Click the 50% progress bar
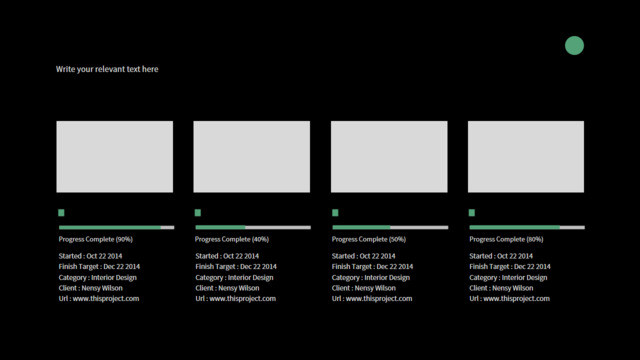Viewport: 640px width, 360px height. (390, 227)
